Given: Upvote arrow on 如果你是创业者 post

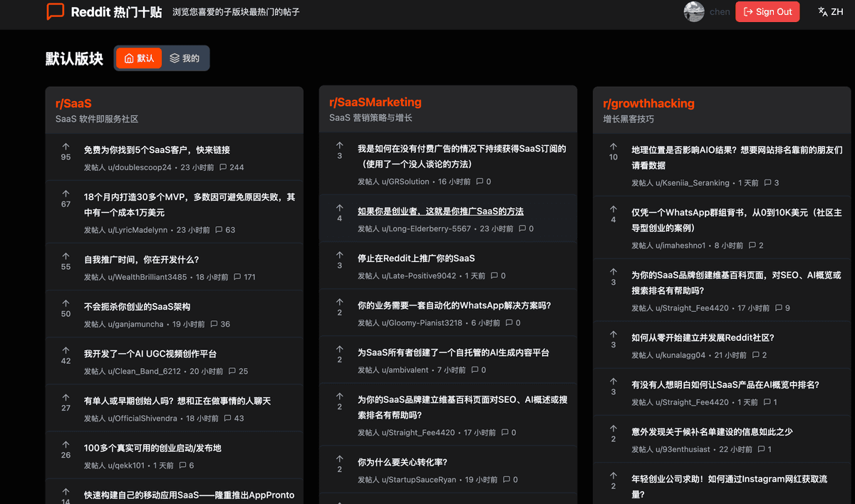Looking at the screenshot, I should tap(339, 208).
